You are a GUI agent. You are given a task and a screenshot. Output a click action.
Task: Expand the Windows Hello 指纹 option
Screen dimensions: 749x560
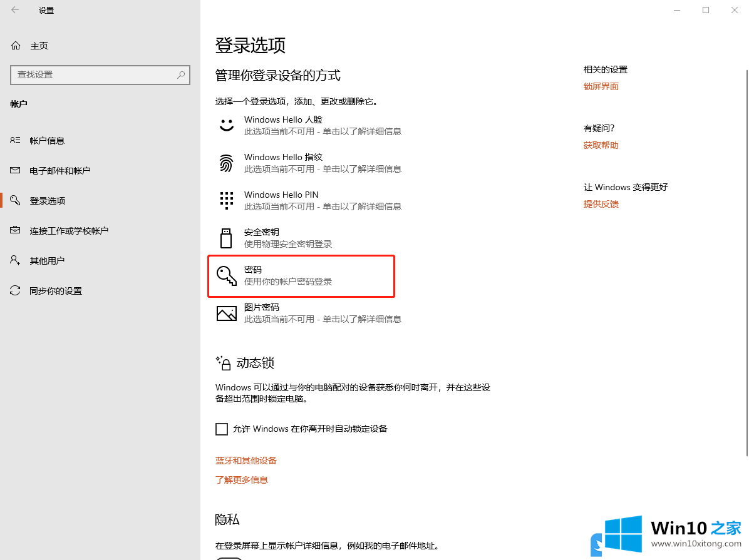309,163
